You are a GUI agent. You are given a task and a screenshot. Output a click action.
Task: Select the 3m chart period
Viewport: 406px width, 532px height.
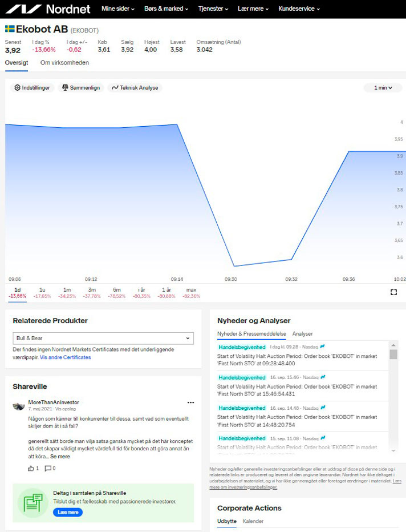92,293
